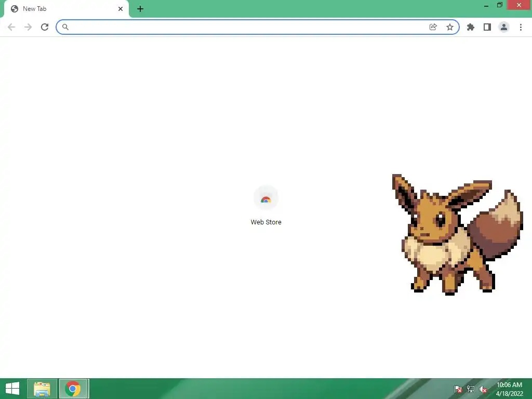Toggle the browser side panel
The height and width of the screenshot is (399, 532).
tap(487, 27)
